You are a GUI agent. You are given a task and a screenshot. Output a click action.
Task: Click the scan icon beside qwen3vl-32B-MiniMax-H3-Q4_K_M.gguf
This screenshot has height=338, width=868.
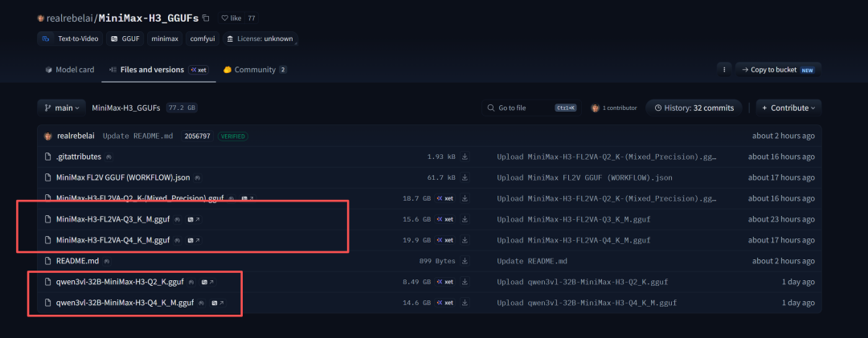tap(202, 303)
